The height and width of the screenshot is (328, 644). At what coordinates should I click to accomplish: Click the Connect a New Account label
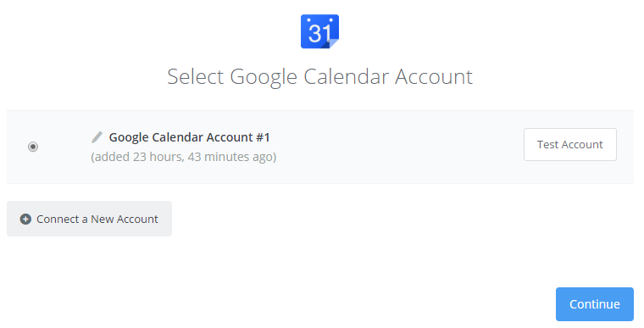pos(97,219)
